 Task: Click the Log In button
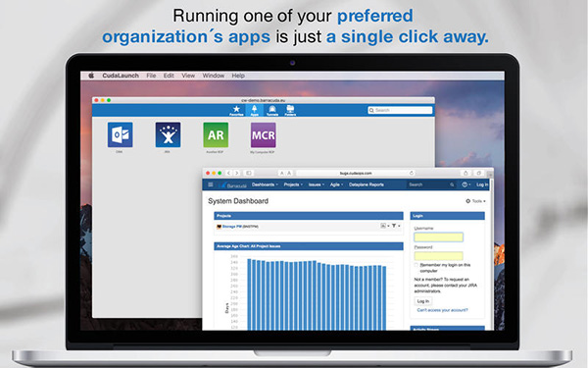click(423, 301)
